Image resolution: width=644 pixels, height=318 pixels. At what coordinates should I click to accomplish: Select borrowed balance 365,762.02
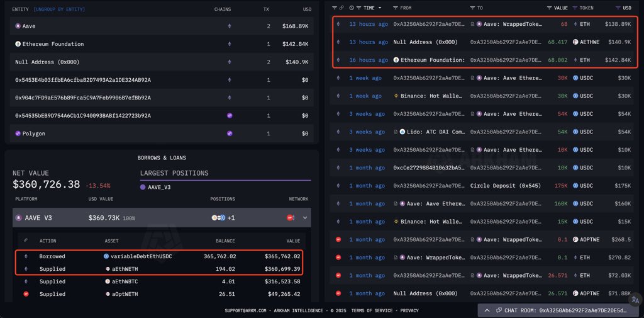pyautogui.click(x=219, y=256)
